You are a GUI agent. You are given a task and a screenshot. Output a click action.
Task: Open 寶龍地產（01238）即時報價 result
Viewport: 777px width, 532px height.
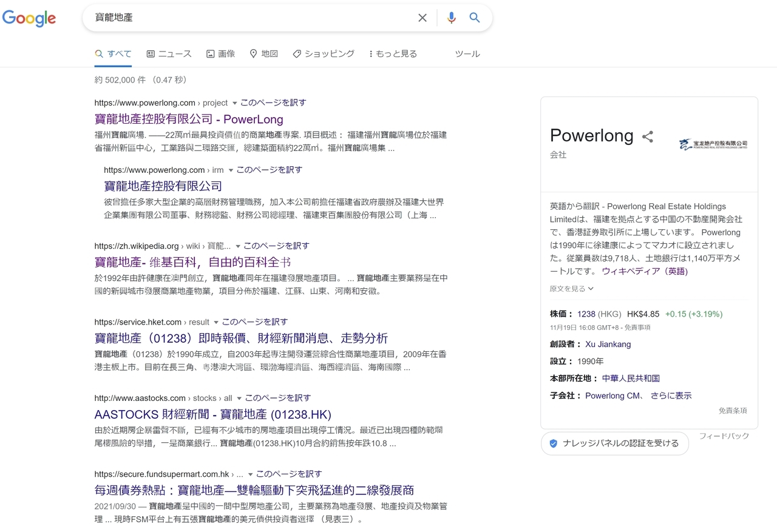[x=241, y=338]
